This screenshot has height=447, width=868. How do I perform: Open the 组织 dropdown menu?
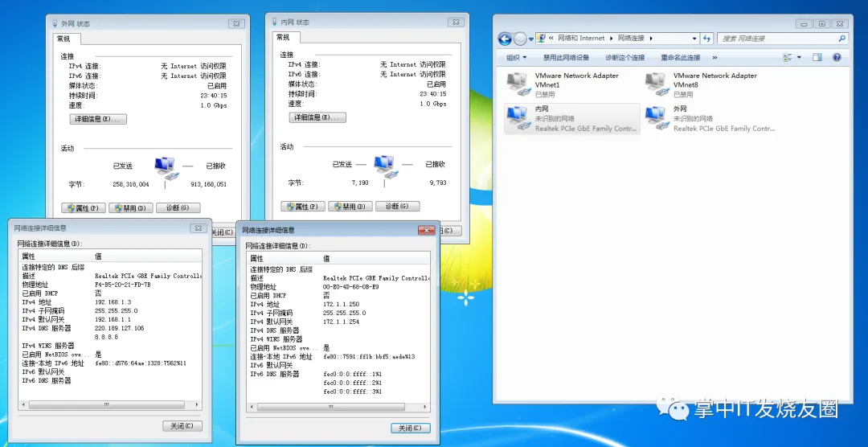point(516,58)
